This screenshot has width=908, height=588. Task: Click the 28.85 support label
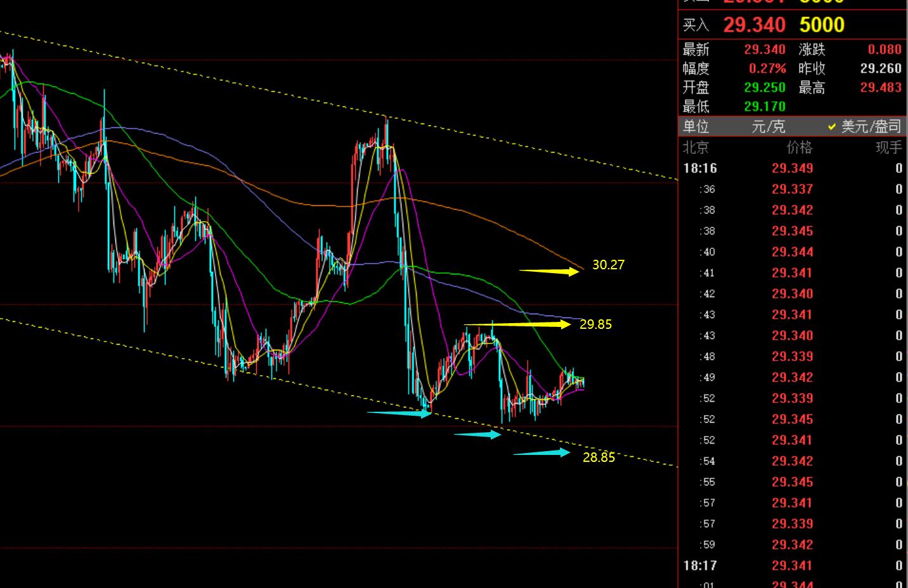point(599,457)
